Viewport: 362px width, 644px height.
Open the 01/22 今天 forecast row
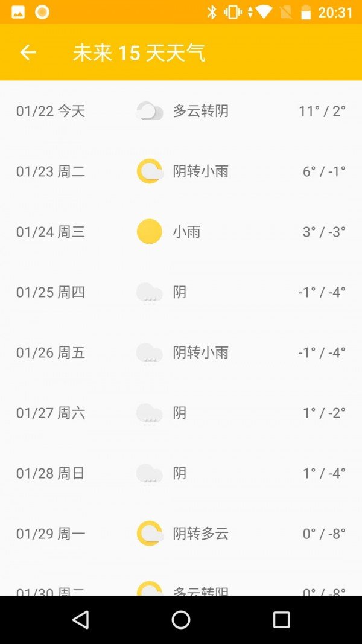(181, 110)
